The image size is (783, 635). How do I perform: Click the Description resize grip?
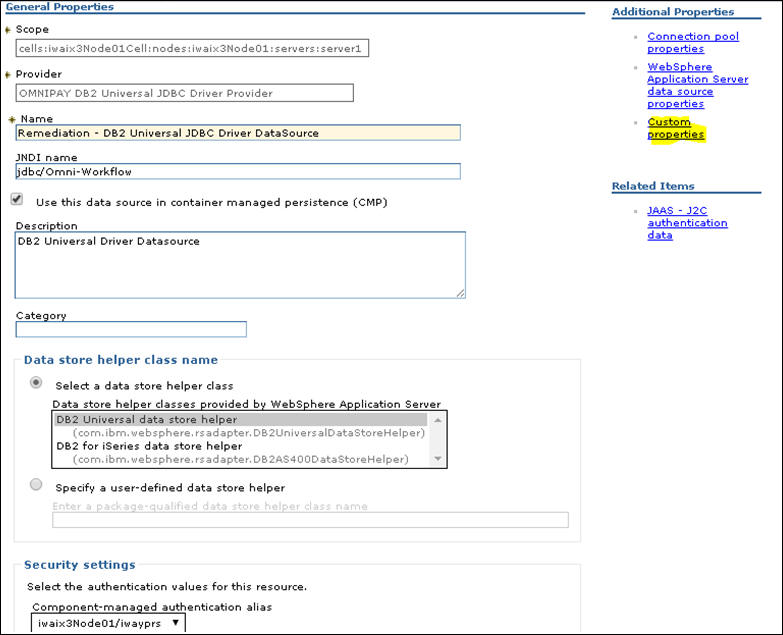tap(460, 294)
